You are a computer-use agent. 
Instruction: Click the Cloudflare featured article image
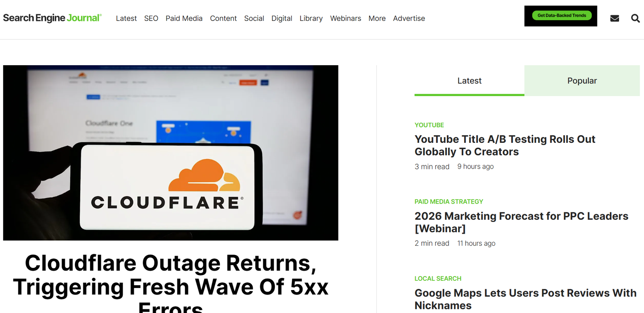[x=171, y=153]
